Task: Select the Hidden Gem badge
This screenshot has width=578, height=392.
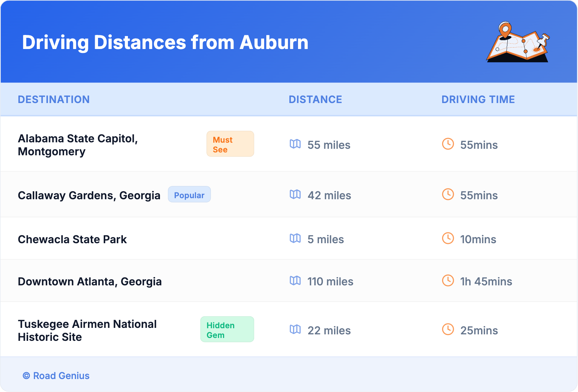Action: point(227,330)
